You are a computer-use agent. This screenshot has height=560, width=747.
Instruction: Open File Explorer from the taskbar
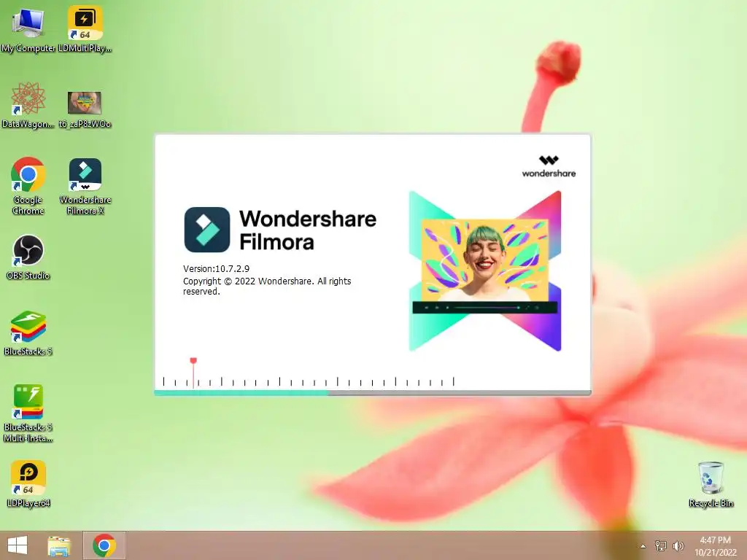[59, 545]
